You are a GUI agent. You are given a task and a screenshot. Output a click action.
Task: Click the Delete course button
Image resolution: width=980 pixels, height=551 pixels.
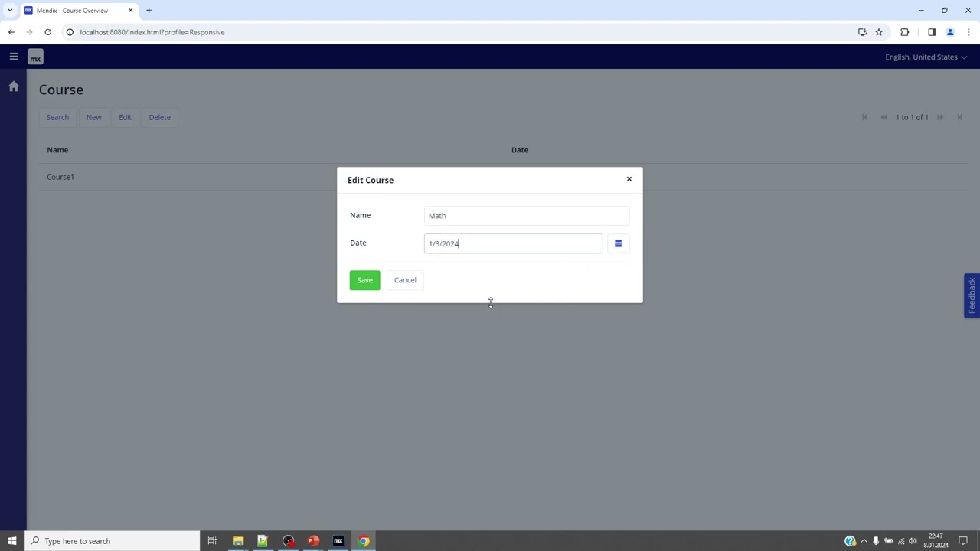point(159,117)
